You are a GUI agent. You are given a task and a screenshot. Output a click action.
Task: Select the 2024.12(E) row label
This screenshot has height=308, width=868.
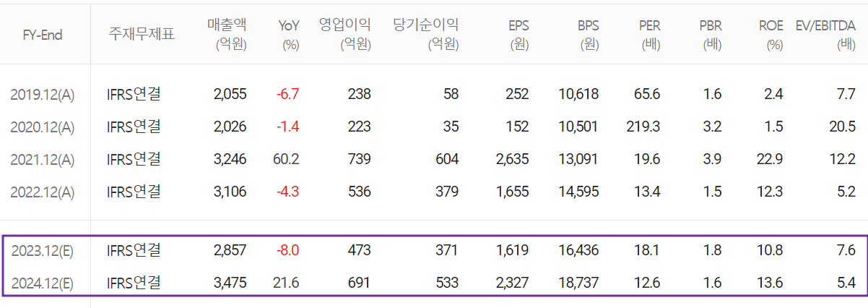[x=42, y=283]
